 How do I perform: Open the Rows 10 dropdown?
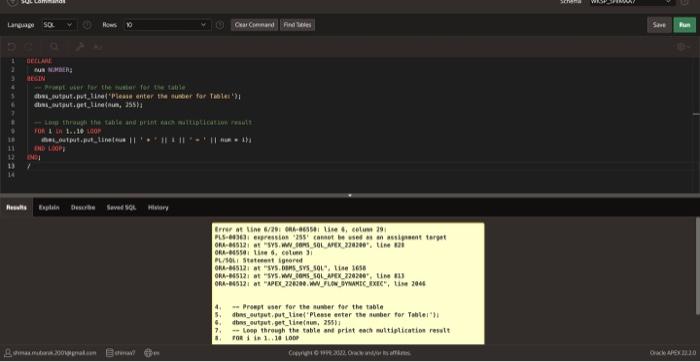167,25
